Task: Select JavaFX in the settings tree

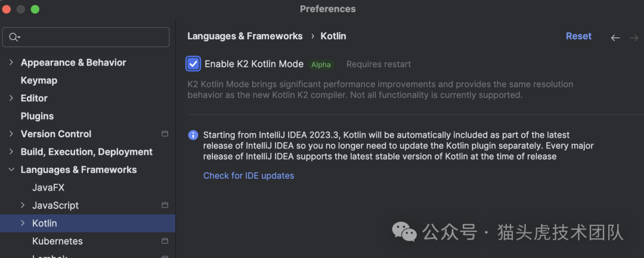Action: [48, 188]
